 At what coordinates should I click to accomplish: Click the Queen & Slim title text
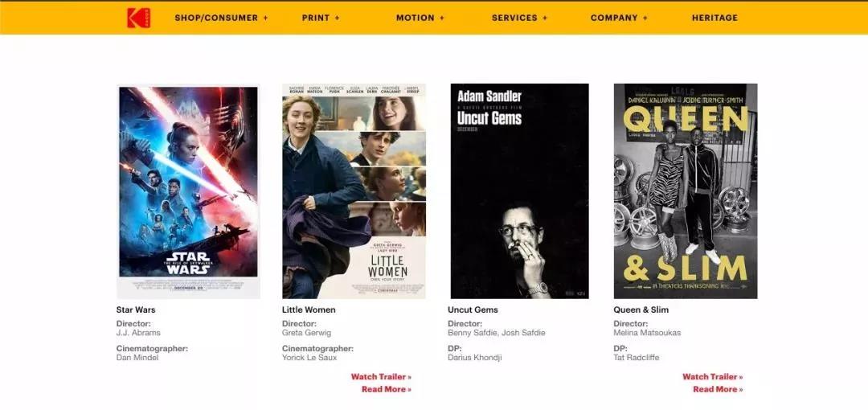tap(641, 310)
